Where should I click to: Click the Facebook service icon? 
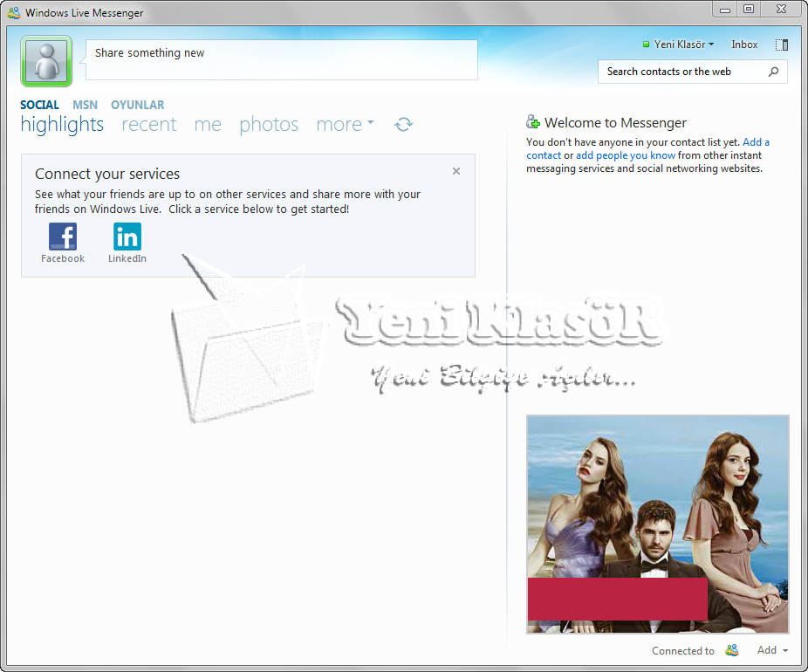point(63,237)
